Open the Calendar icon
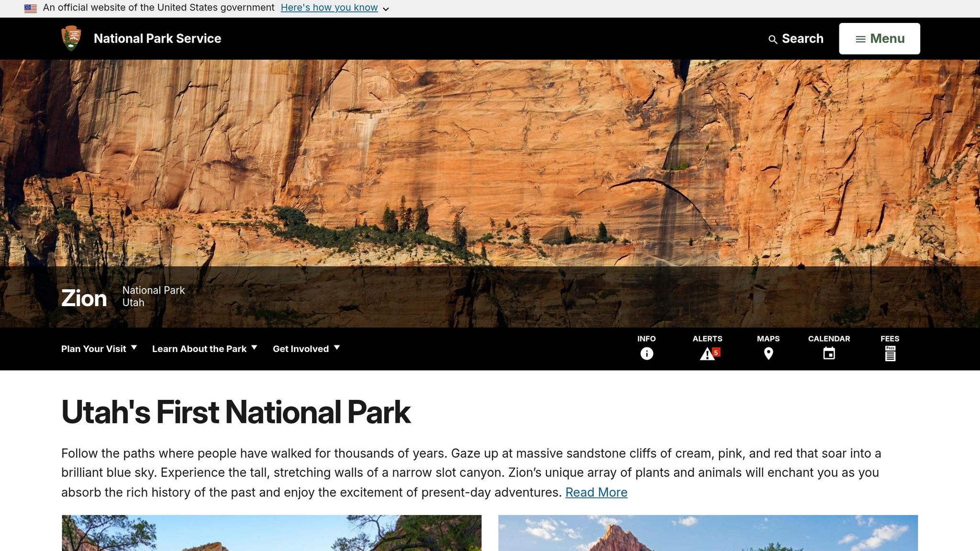The width and height of the screenshot is (980, 551). point(829,353)
